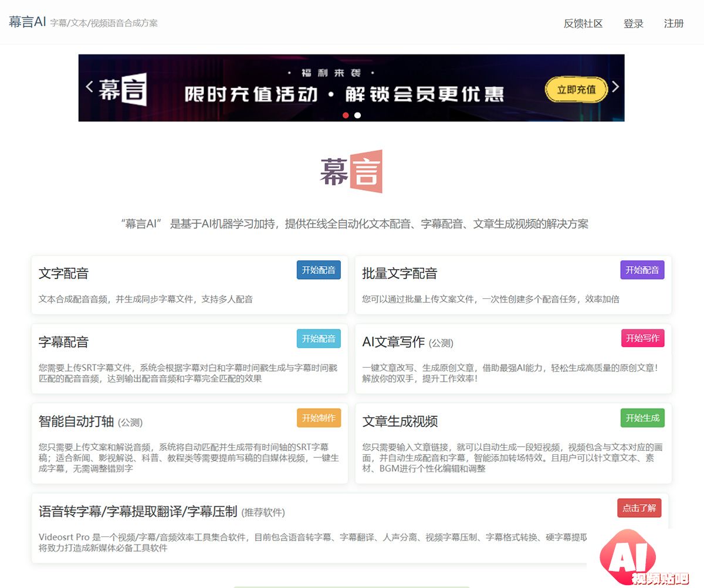This screenshot has height=588, width=704.
Task: Select the second white carousel dot
Action: point(357,115)
